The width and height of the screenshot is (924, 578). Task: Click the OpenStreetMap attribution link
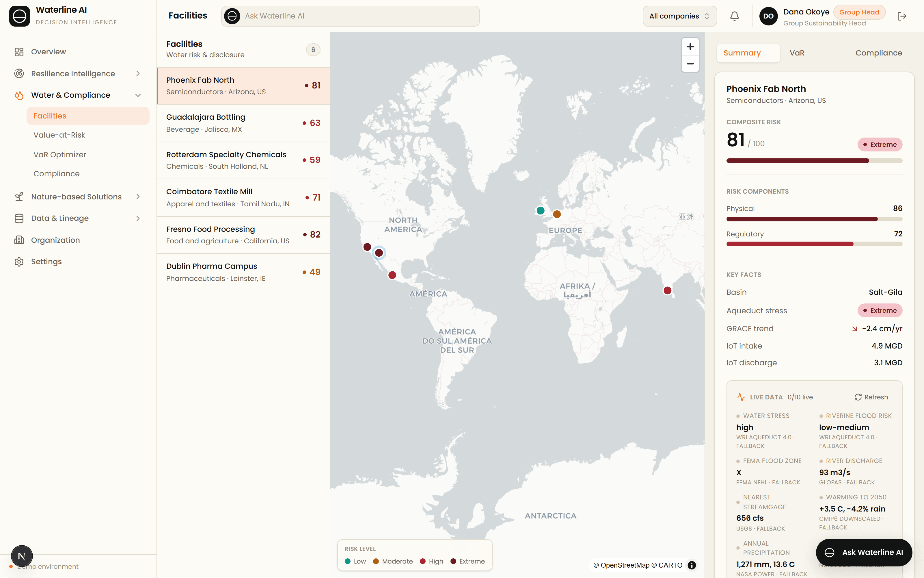622,565
